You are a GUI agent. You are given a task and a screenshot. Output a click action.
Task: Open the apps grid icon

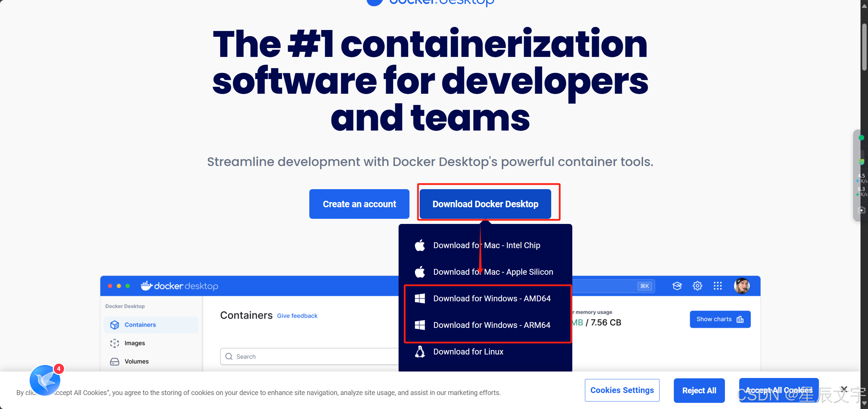[718, 286]
